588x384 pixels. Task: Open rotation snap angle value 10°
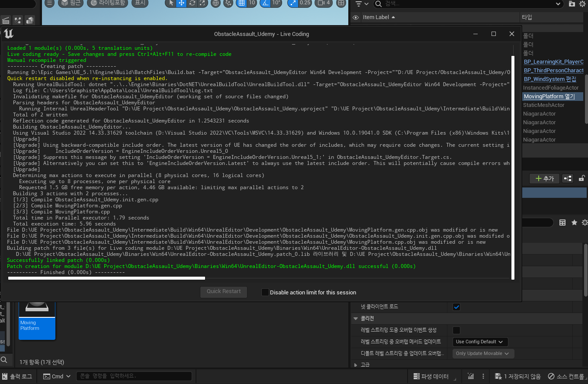(276, 3)
